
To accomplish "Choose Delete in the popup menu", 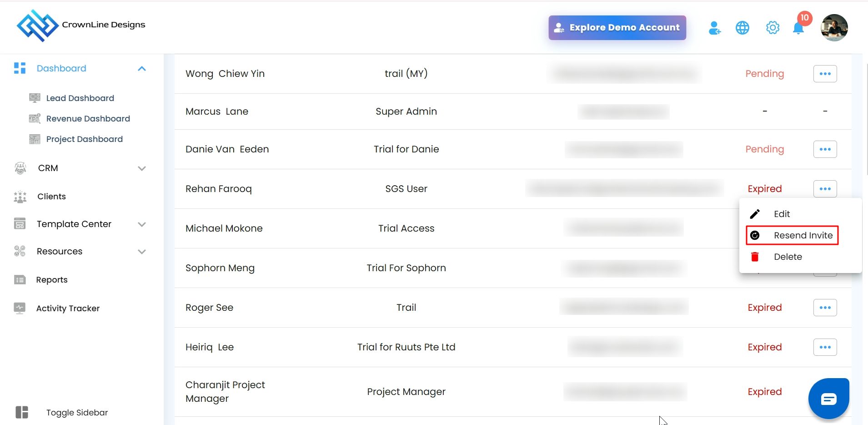I will tap(788, 257).
